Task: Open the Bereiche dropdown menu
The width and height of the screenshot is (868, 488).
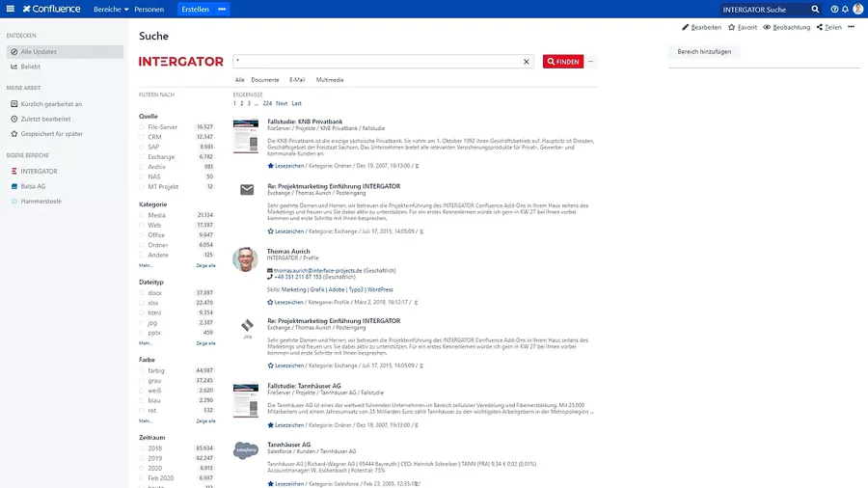Action: 111,9
